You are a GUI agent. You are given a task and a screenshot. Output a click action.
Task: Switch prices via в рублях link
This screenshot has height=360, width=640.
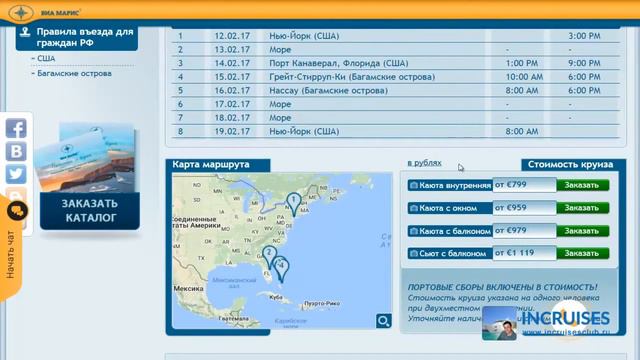[x=424, y=163]
